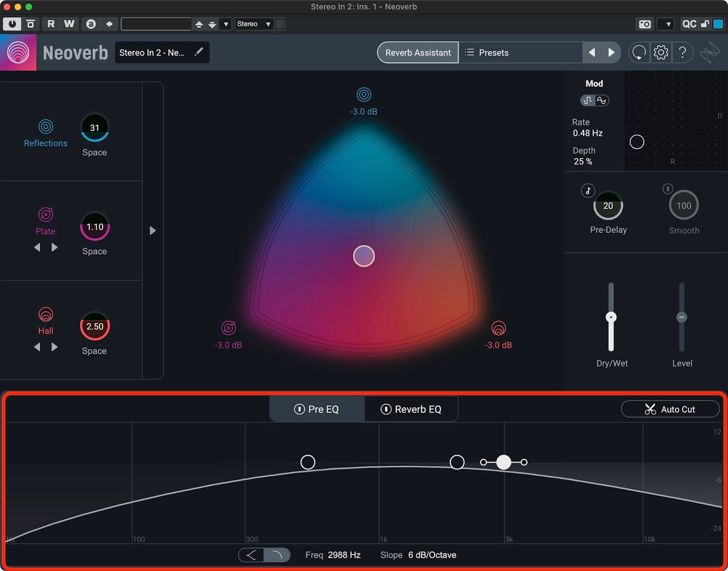Open the Reverb Assistant

[418, 53]
